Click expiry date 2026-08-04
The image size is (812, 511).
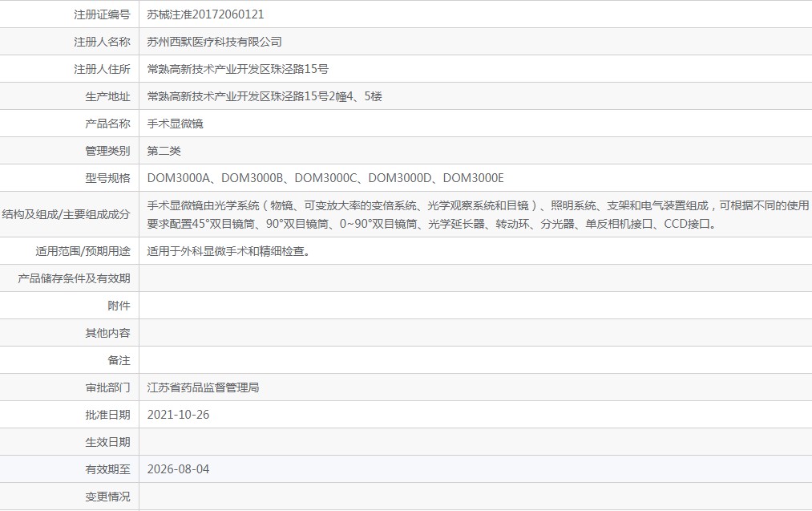[178, 469]
